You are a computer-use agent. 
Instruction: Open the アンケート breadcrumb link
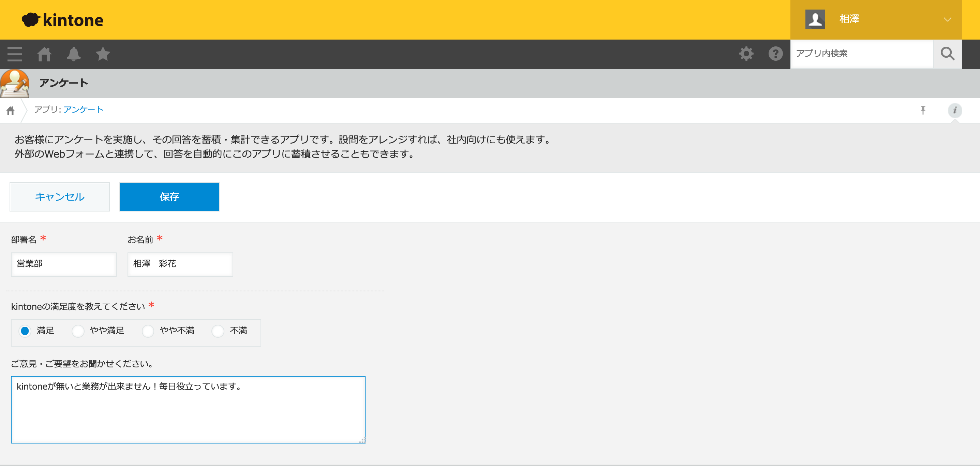click(83, 110)
